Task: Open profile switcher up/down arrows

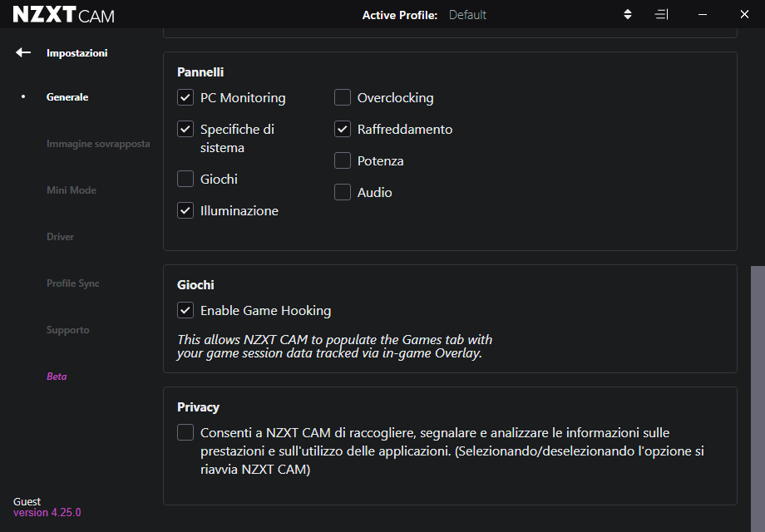Action: (628, 14)
